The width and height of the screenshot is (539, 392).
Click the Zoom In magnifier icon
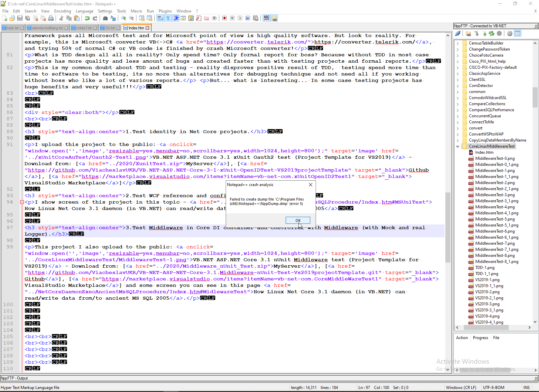tap(124, 18)
